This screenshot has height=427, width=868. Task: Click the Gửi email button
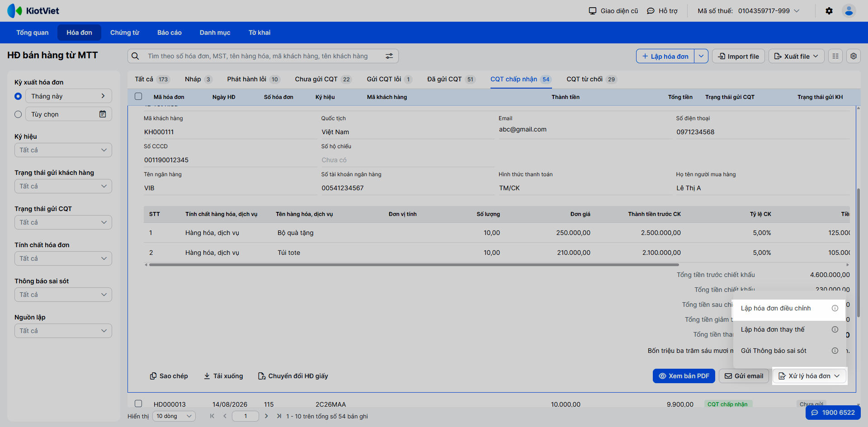[x=744, y=376]
